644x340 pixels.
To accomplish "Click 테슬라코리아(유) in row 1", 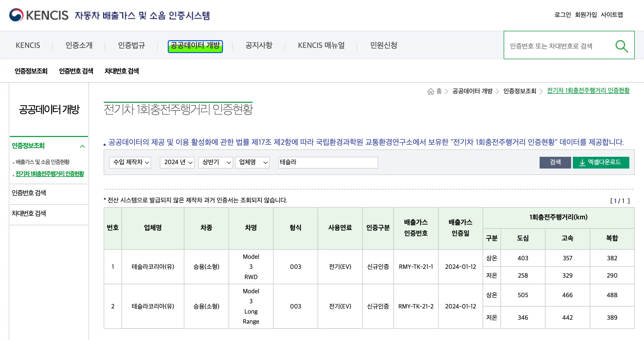I will [x=153, y=267].
